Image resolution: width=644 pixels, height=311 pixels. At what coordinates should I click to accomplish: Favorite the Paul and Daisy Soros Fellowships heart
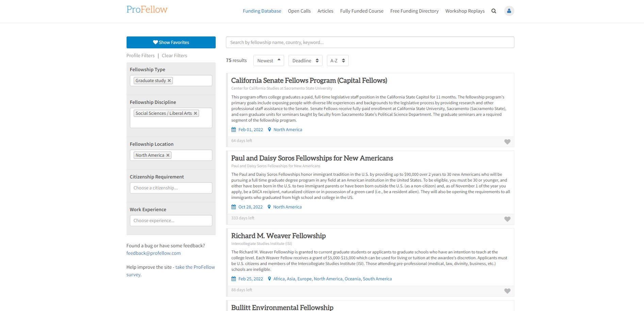(x=507, y=219)
